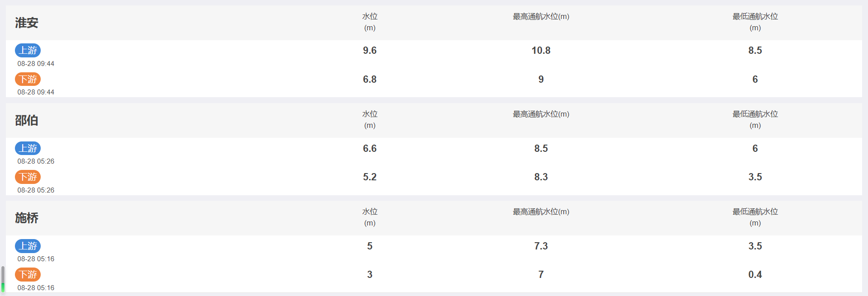This screenshot has width=868, height=296.
Task: Click the 08-28 05:26 timestamp under 邵伯 下游
Action: click(36, 190)
